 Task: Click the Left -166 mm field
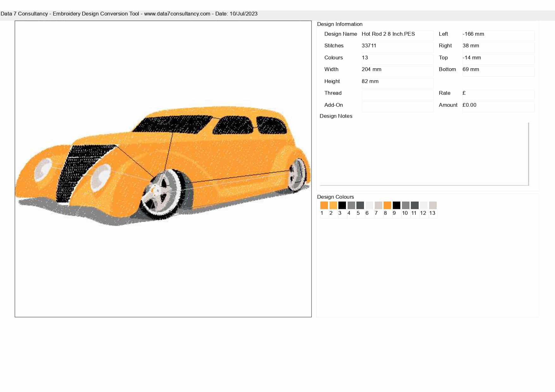tap(498, 35)
